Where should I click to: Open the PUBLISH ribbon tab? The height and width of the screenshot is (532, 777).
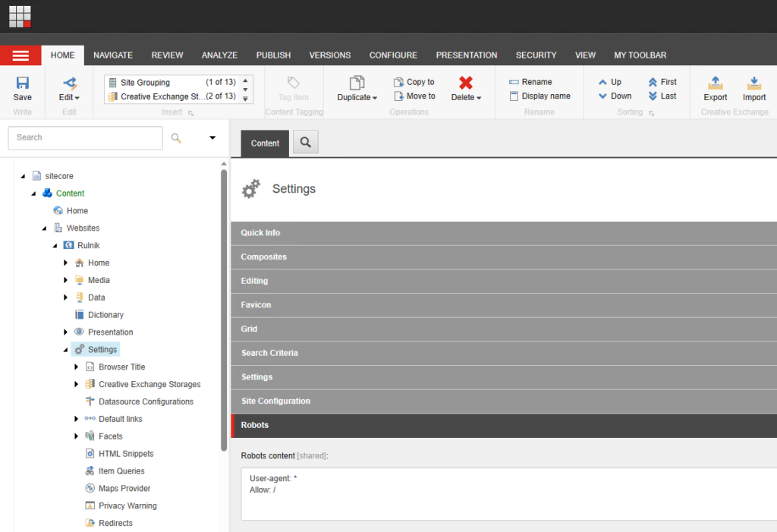click(273, 55)
